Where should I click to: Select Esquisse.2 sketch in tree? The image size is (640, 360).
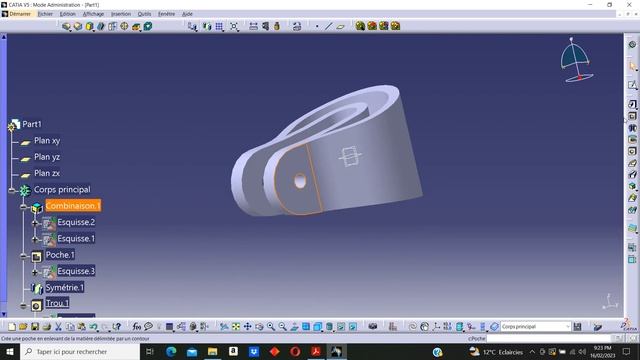coord(76,222)
